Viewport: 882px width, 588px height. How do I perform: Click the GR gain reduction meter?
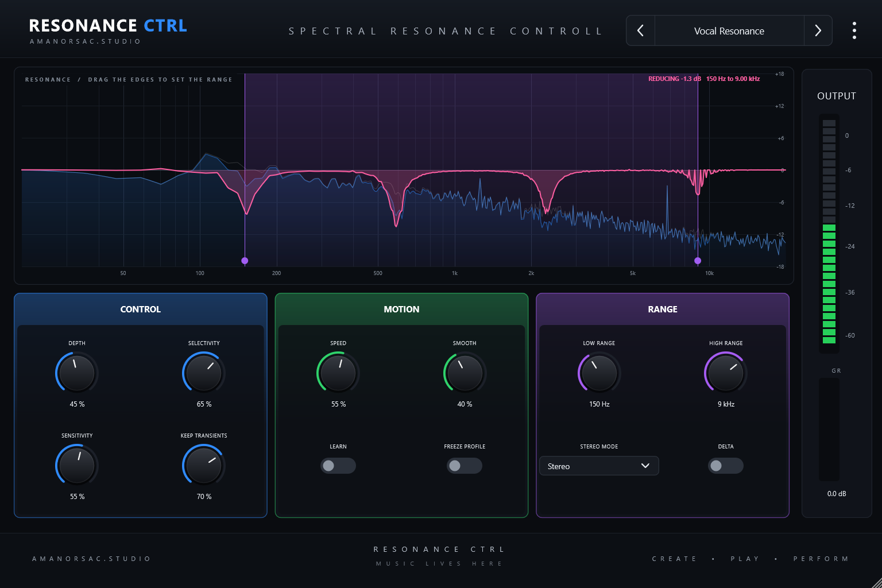[829, 430]
